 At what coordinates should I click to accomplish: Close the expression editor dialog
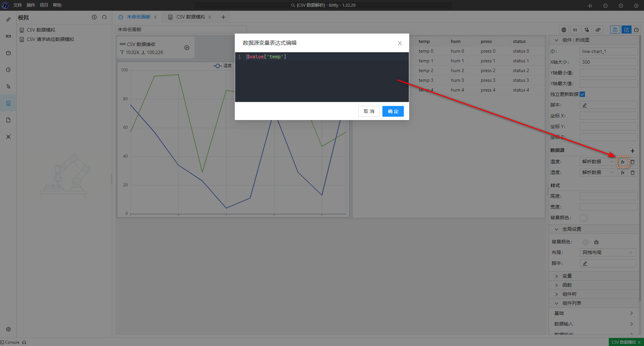point(399,43)
